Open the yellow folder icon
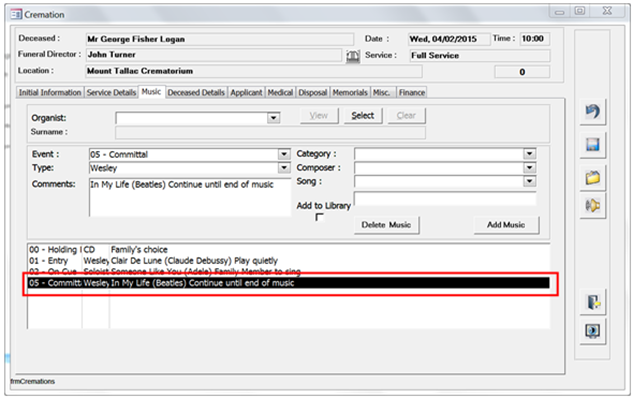The image size is (633, 398). point(593,178)
